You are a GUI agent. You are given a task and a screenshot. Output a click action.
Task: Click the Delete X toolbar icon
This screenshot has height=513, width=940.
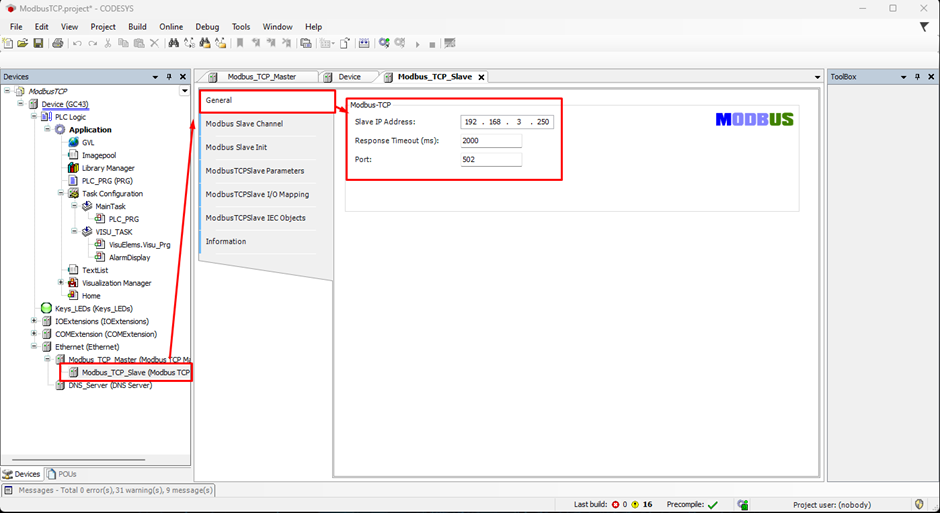[155, 43]
